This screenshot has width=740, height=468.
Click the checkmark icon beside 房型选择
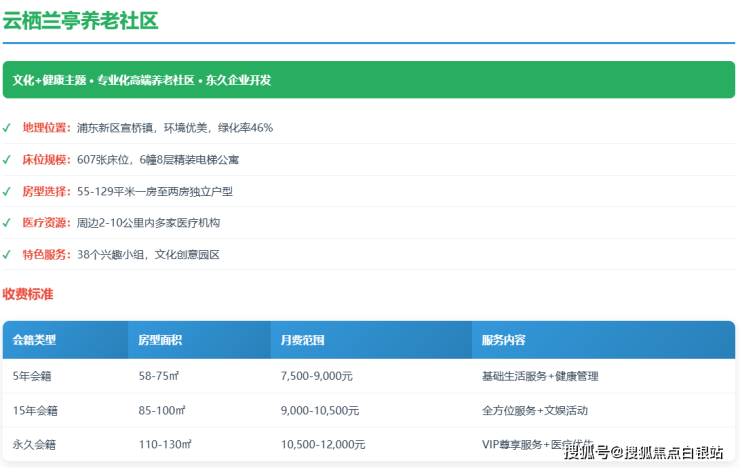(x=7, y=191)
